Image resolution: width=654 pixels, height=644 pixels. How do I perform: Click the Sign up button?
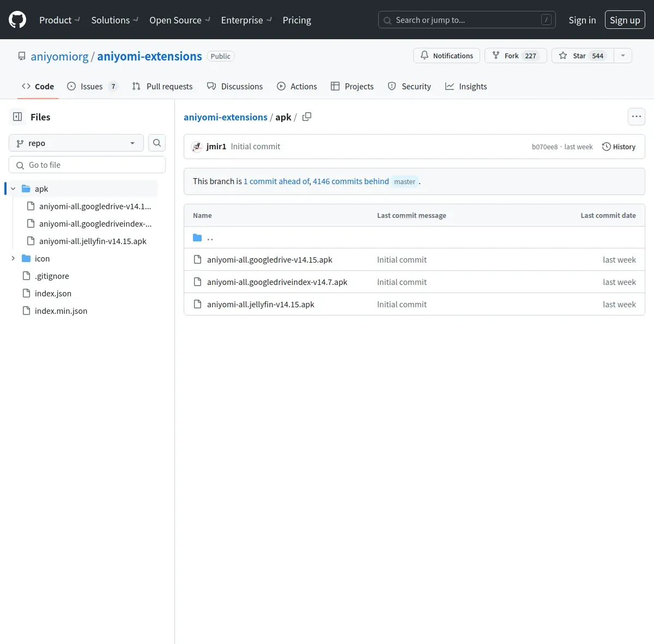[x=625, y=20]
